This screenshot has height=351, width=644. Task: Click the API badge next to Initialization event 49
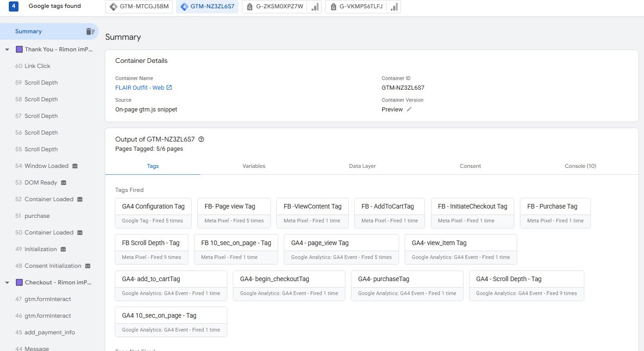click(x=63, y=249)
